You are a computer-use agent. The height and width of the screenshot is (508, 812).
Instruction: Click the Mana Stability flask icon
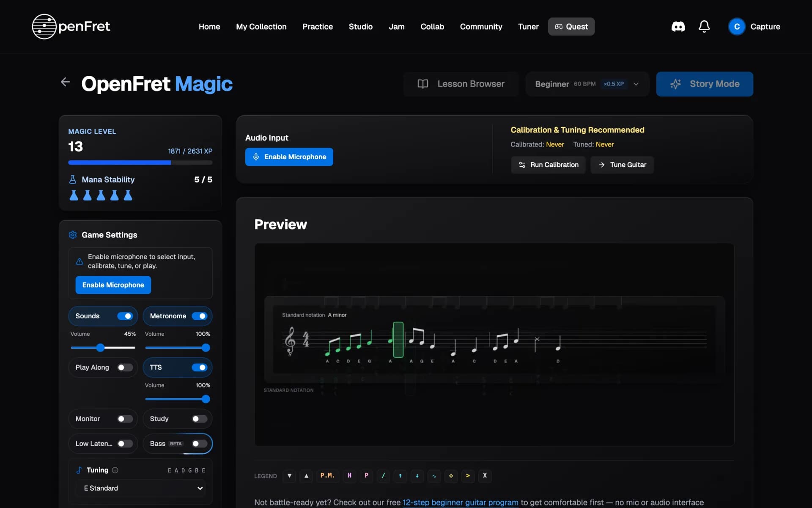73,179
